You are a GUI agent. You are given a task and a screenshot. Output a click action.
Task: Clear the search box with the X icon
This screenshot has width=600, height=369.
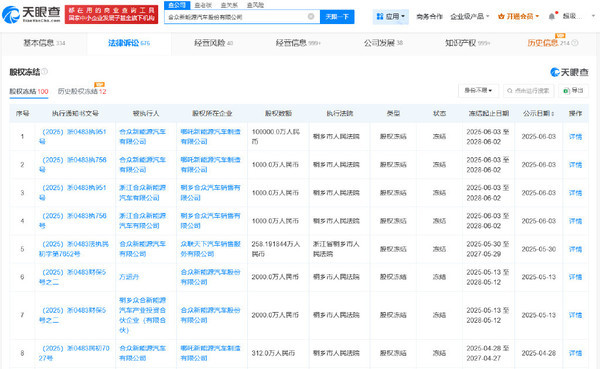[311, 16]
